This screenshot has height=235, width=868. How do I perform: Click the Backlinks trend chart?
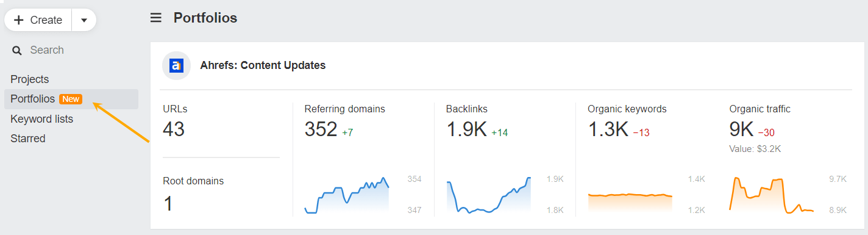pos(488,195)
